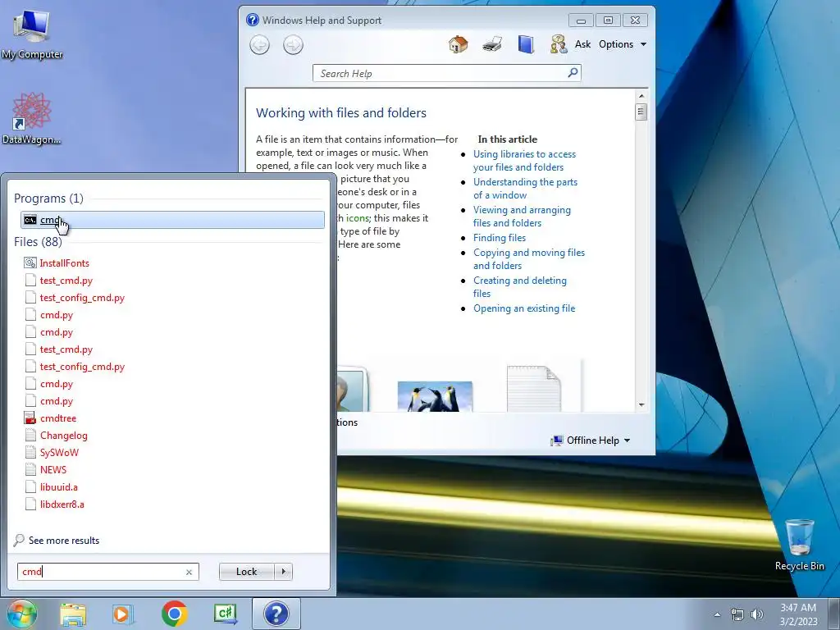Print the current help topic
The image size is (840, 630).
(x=492, y=44)
